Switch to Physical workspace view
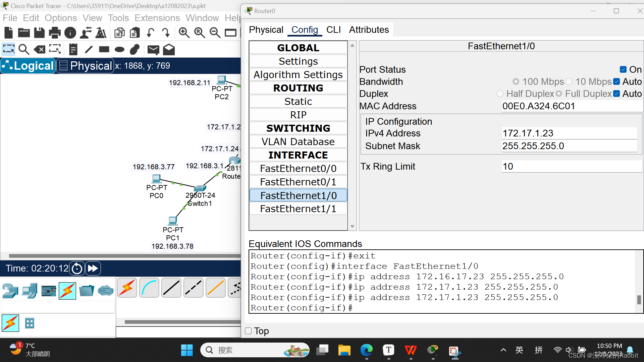This screenshot has width=644, height=362. click(x=85, y=66)
